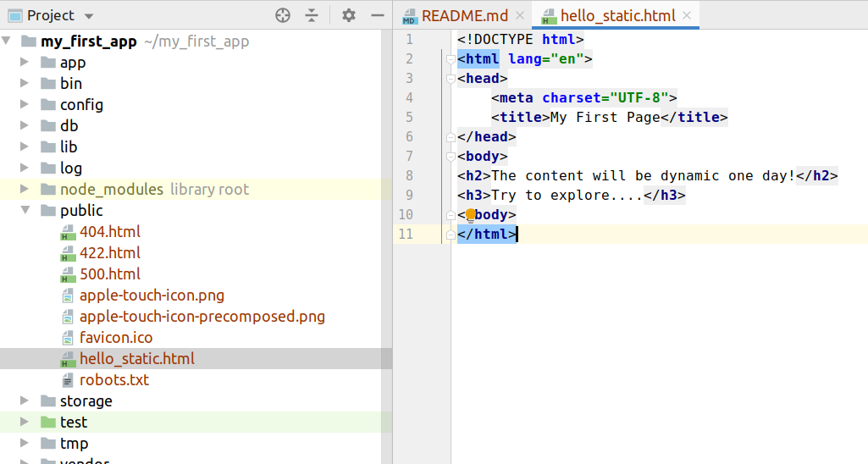Select the storage folder label
Screen dimensions: 868x464
(x=86, y=400)
